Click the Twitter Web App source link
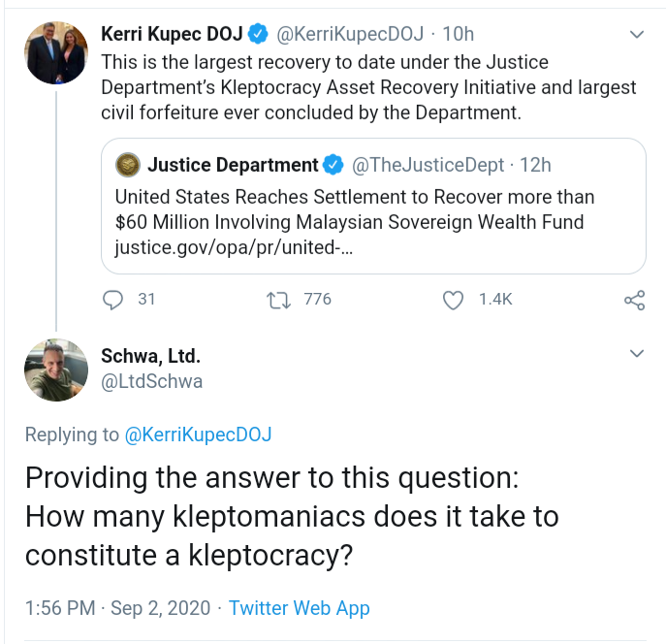The width and height of the screenshot is (666, 644). click(x=300, y=608)
